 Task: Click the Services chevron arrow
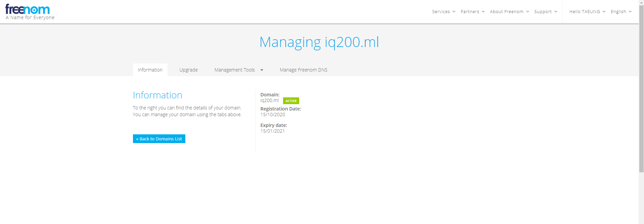pyautogui.click(x=454, y=11)
